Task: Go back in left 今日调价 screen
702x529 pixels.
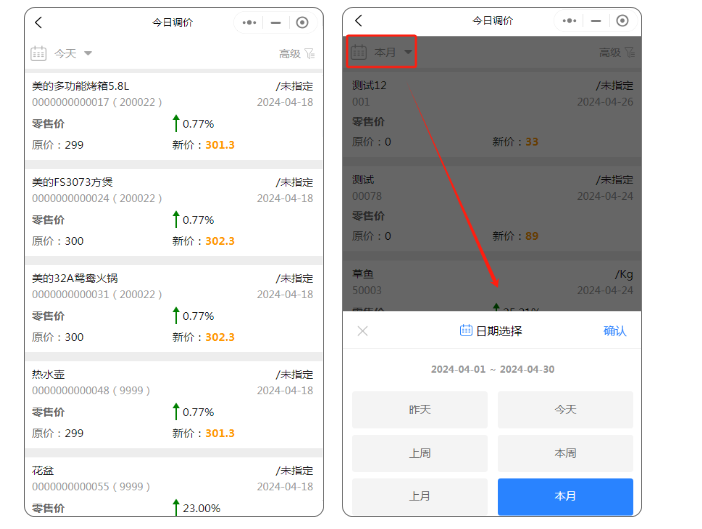Action: [39, 22]
